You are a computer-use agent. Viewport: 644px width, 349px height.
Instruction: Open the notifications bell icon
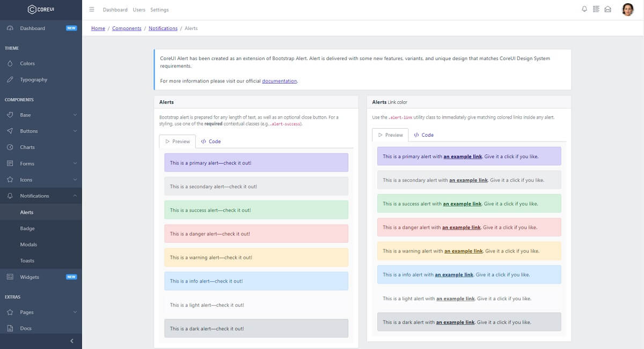584,9
